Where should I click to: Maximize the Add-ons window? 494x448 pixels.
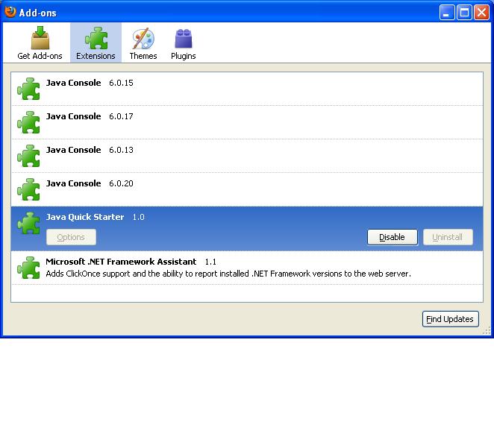coord(464,13)
